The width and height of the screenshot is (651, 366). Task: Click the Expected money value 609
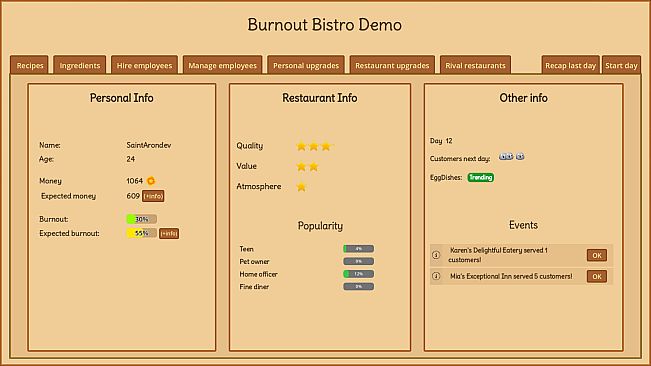[133, 196]
